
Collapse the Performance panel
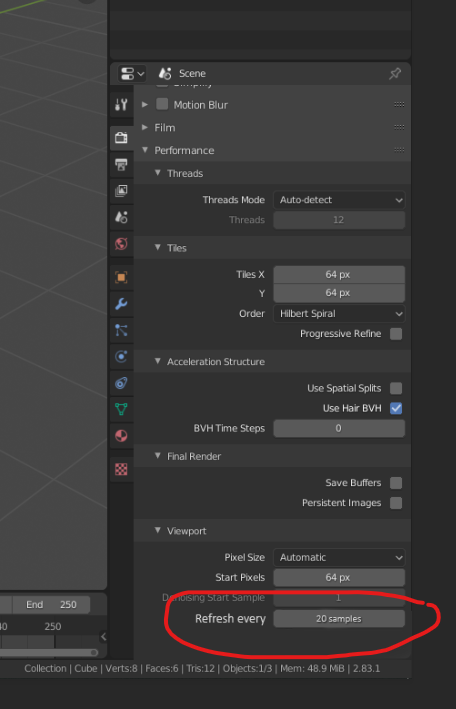point(145,150)
